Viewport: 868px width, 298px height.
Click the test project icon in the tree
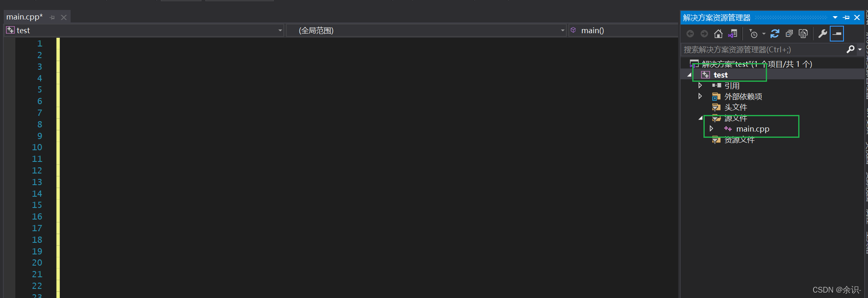[706, 75]
